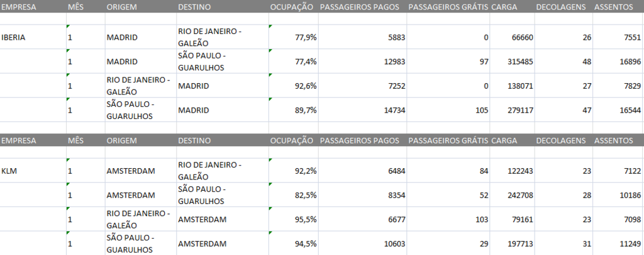The width and height of the screenshot is (644, 255).
Task: Click the second table's DESTINO header
Action: 194,140
